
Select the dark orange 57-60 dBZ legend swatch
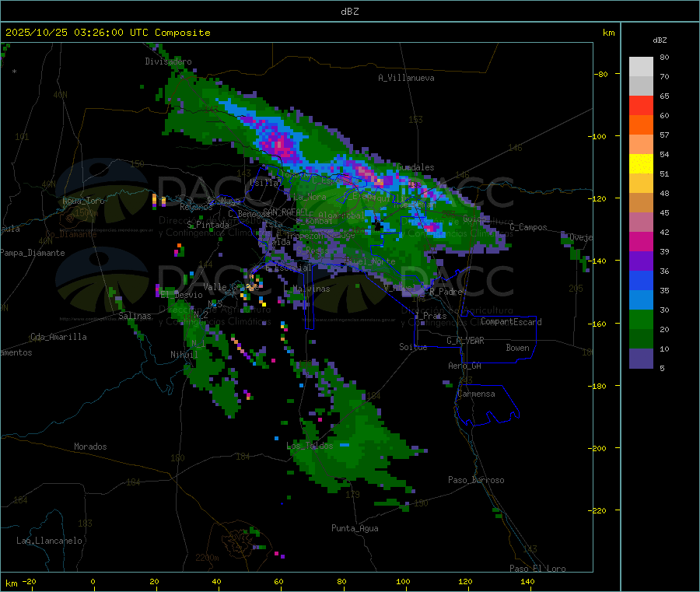(x=641, y=125)
